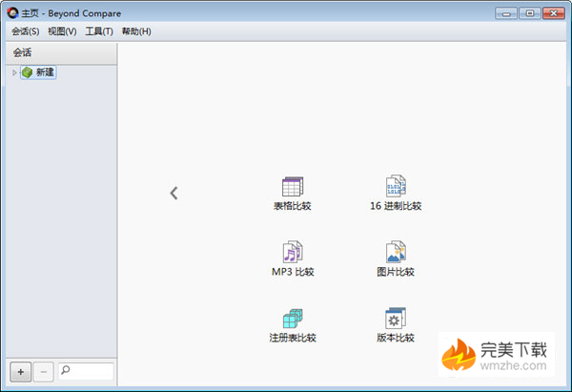
Task: Close the Beyond Compare window
Action: pyautogui.click(x=554, y=13)
